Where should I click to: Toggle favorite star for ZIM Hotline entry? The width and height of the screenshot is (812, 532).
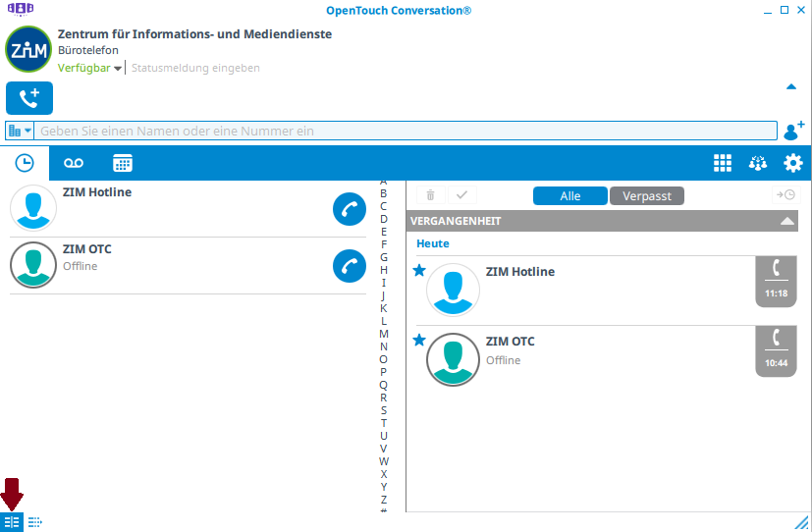tap(419, 271)
